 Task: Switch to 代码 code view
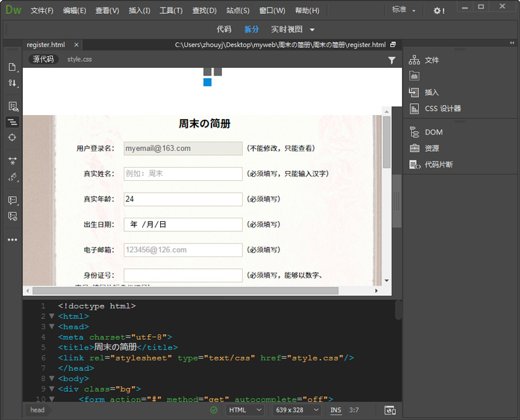click(224, 29)
